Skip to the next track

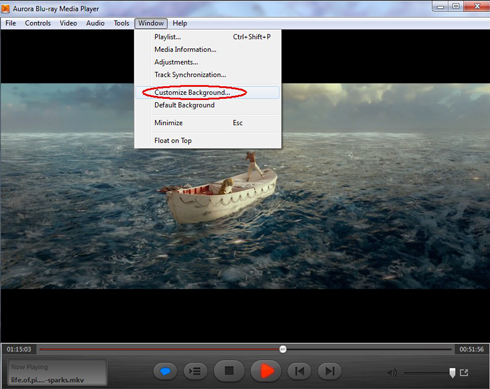(329, 371)
